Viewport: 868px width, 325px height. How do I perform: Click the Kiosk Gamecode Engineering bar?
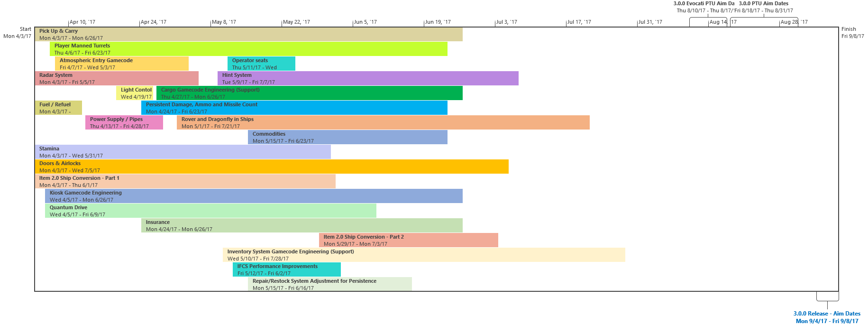(254, 196)
